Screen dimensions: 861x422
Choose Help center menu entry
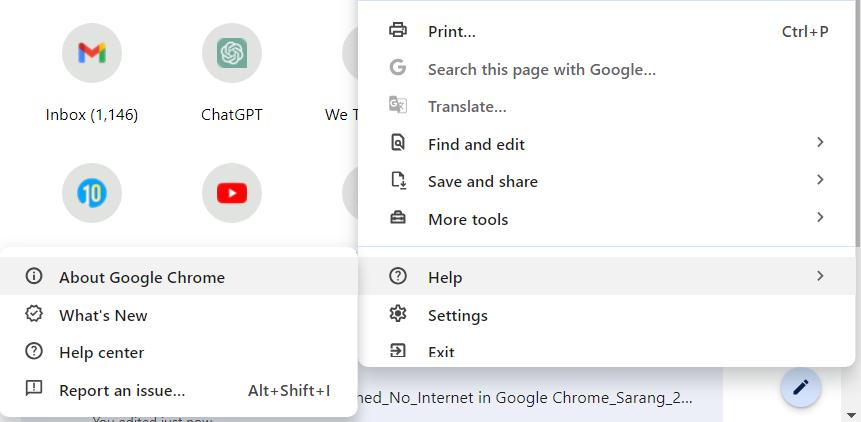101,353
